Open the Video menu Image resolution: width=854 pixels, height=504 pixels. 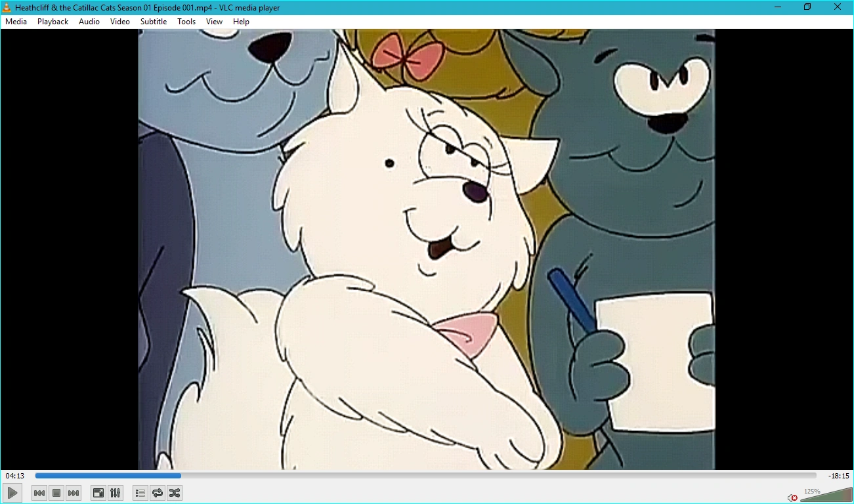[x=120, y=22]
